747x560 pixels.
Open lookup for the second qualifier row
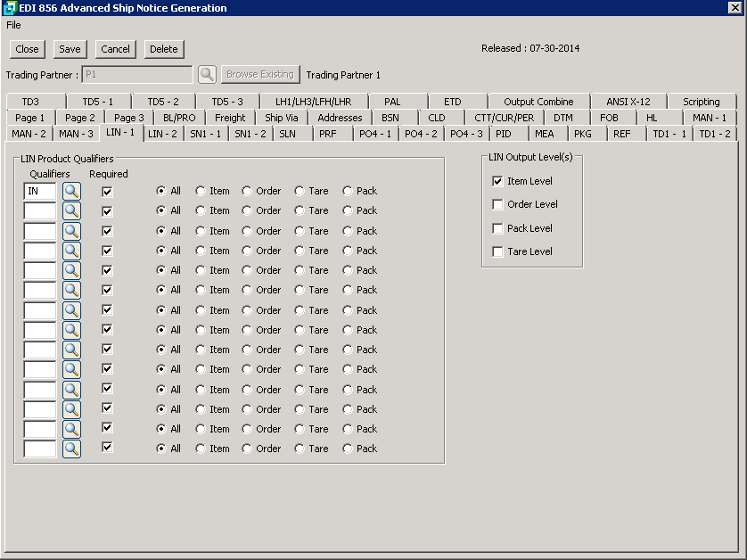pyautogui.click(x=71, y=211)
